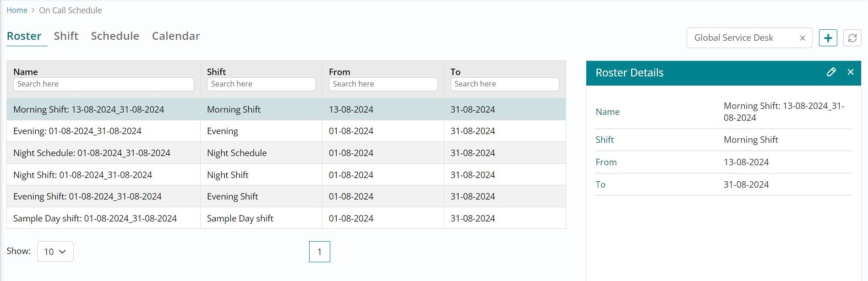The height and width of the screenshot is (281, 868).
Task: Select the Roster tab
Action: (24, 36)
